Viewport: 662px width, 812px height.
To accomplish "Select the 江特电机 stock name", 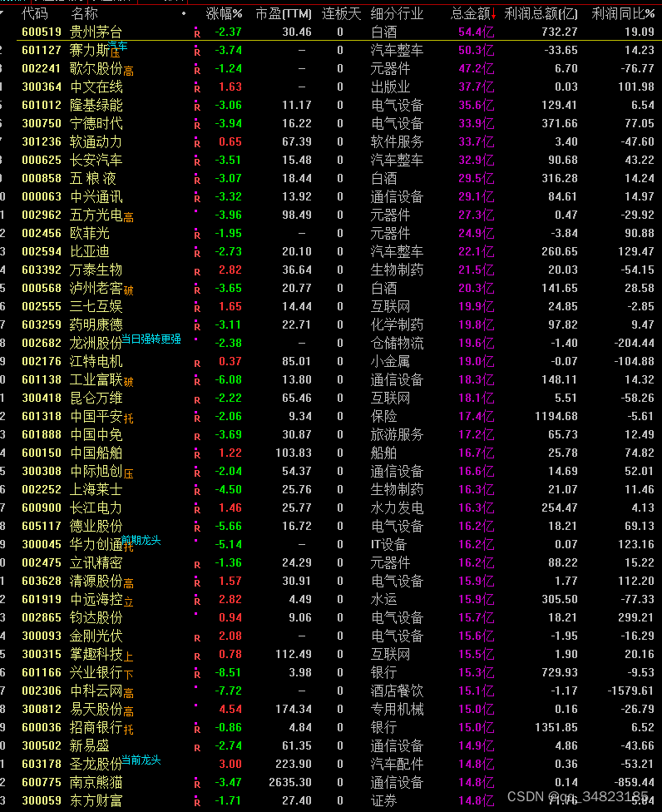I will coord(96,361).
